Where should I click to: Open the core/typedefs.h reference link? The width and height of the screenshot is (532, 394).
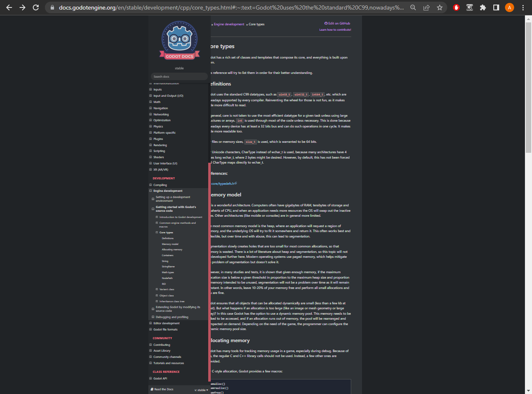pos(223,183)
